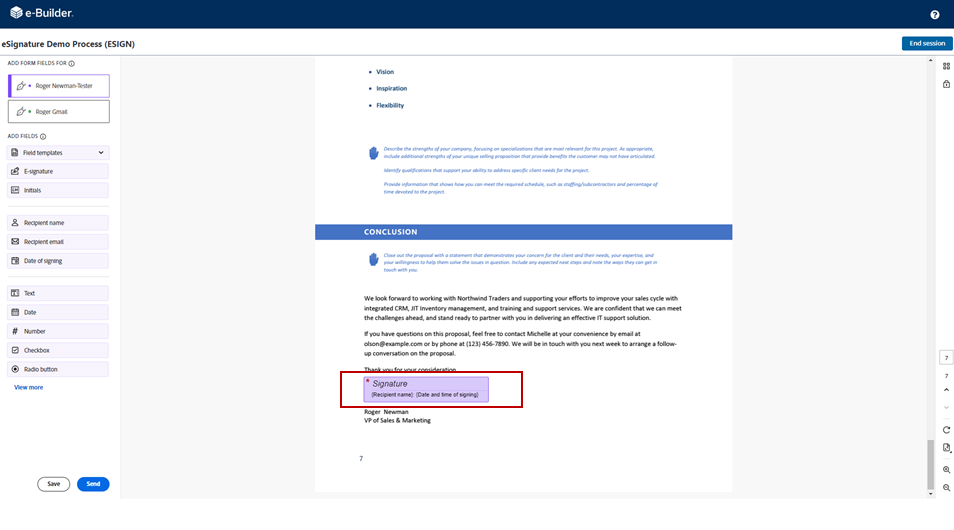Viewport: 954px width, 530px height.
Task: Click info icon beside Add Fields
Action: 43,136
